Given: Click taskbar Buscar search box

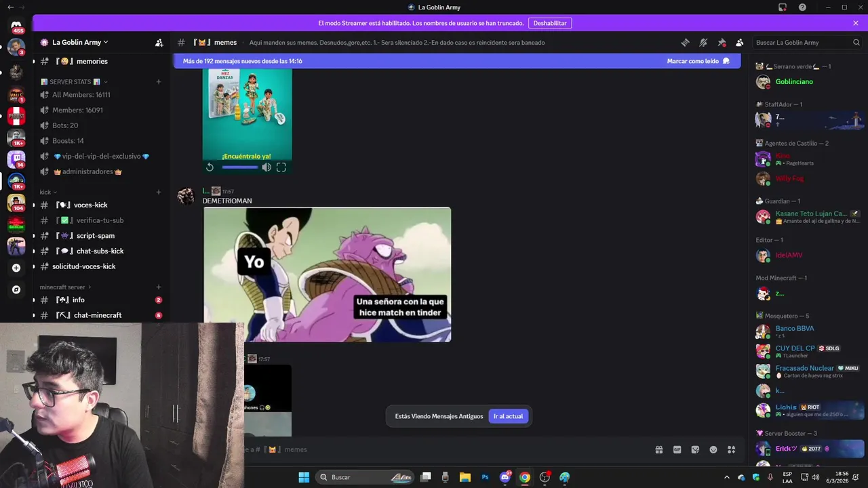Looking at the screenshot, I should tap(366, 477).
